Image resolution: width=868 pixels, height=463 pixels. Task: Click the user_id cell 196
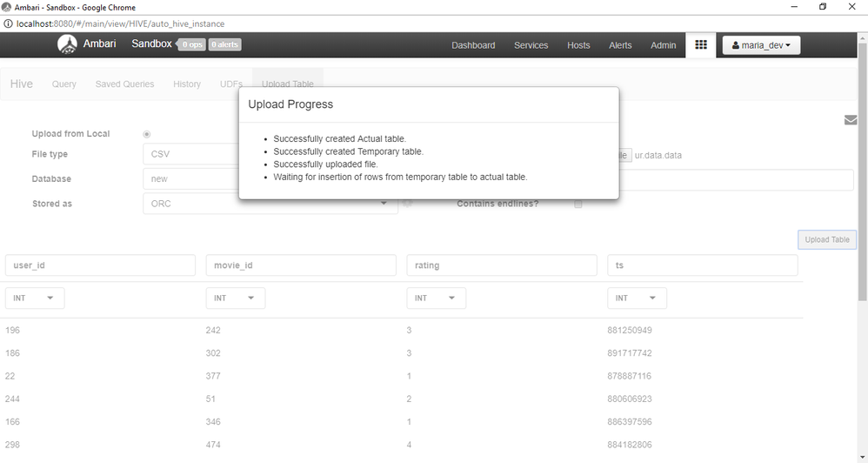[12, 330]
